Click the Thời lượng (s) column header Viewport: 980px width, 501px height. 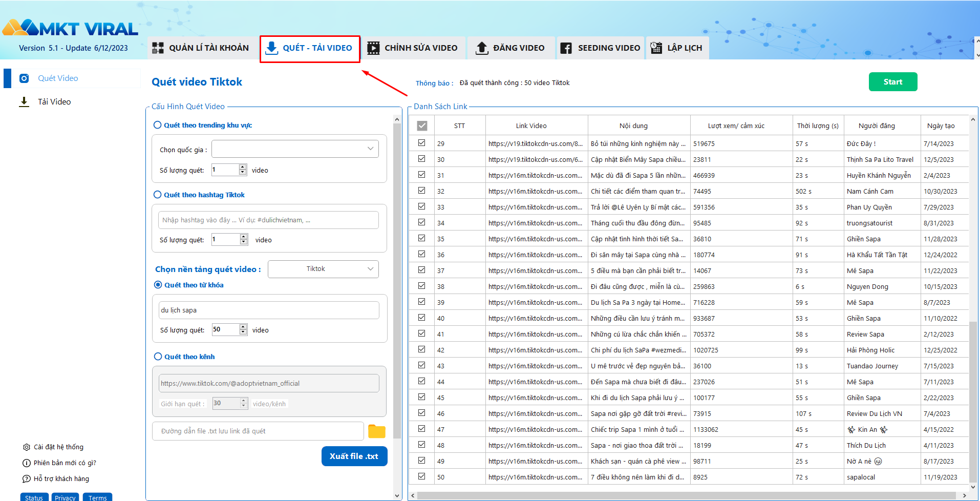click(818, 126)
